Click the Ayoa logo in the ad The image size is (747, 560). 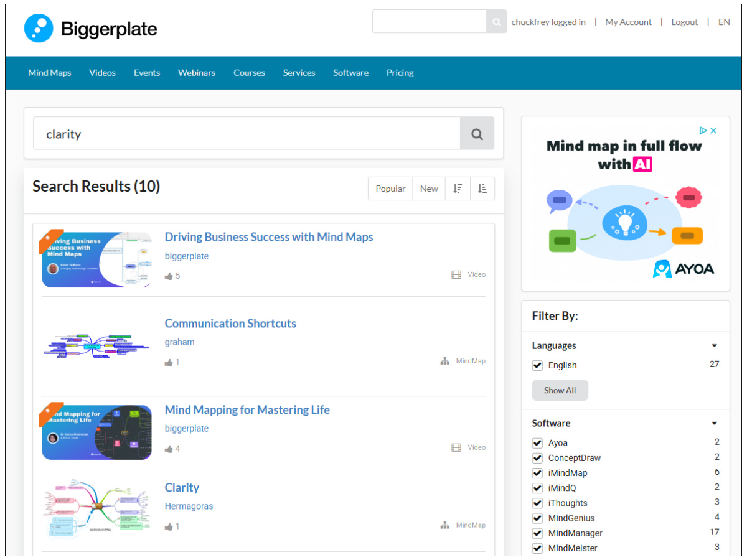point(683,269)
